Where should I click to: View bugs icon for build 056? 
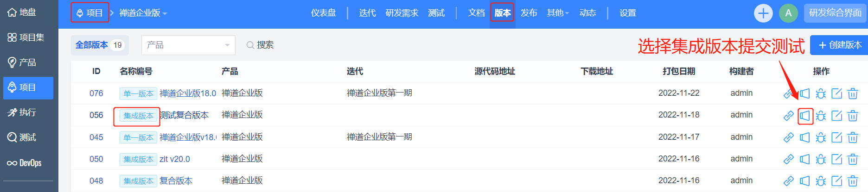tap(821, 116)
